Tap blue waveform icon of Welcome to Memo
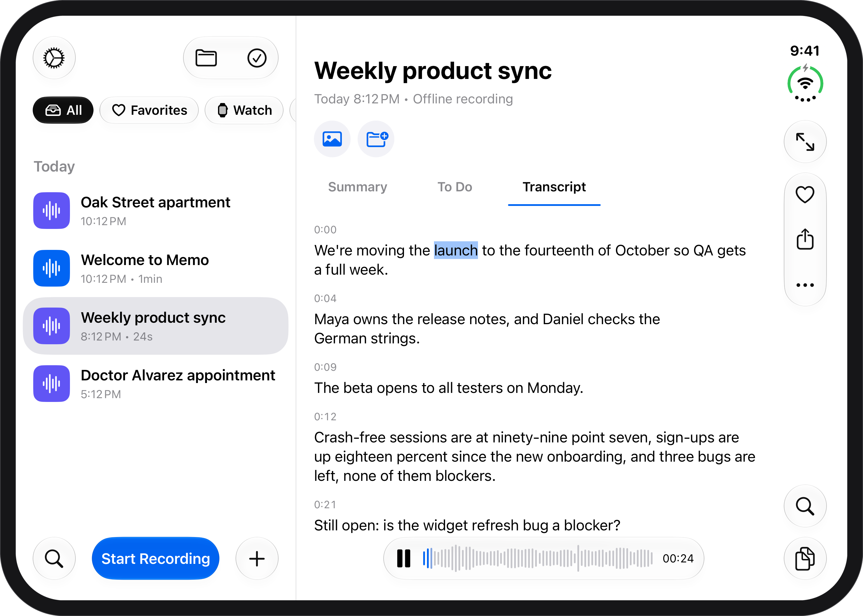863x616 pixels. click(x=52, y=269)
